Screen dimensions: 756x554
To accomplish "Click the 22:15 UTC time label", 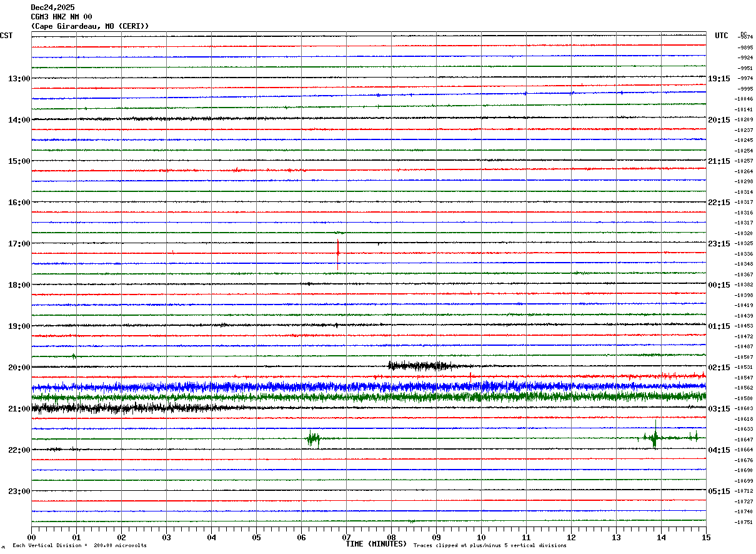I will click(x=719, y=203).
